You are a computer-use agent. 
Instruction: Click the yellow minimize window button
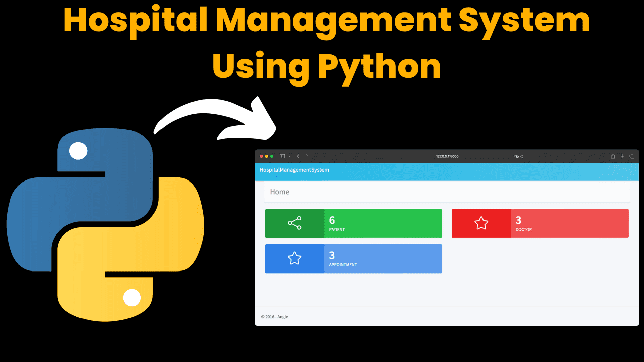pyautogui.click(x=267, y=156)
